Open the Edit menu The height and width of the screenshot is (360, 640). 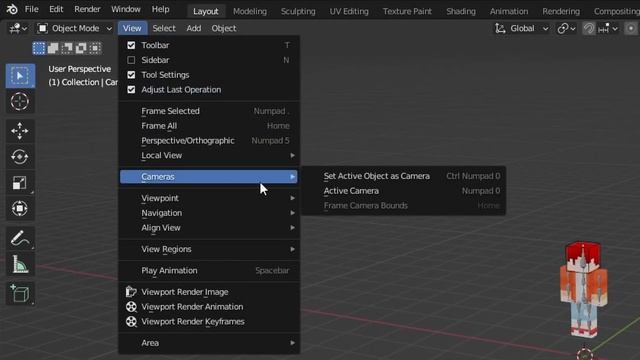56,9
